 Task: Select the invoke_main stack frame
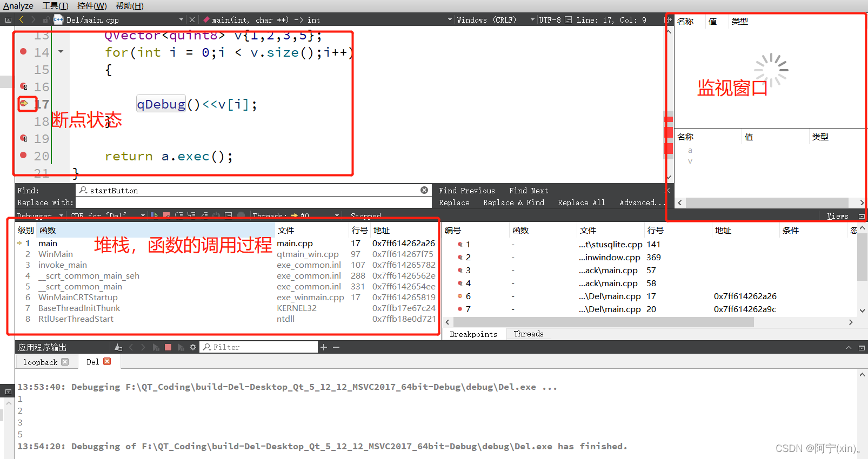click(x=63, y=265)
